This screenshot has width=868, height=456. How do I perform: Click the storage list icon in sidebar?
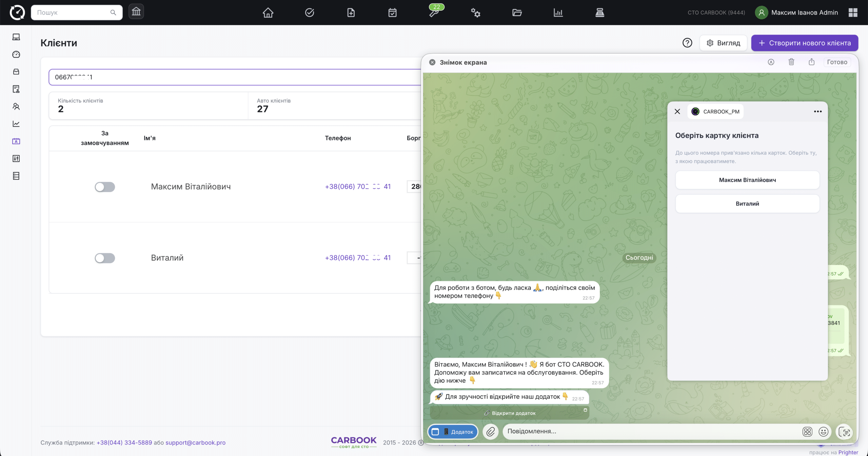click(x=16, y=176)
